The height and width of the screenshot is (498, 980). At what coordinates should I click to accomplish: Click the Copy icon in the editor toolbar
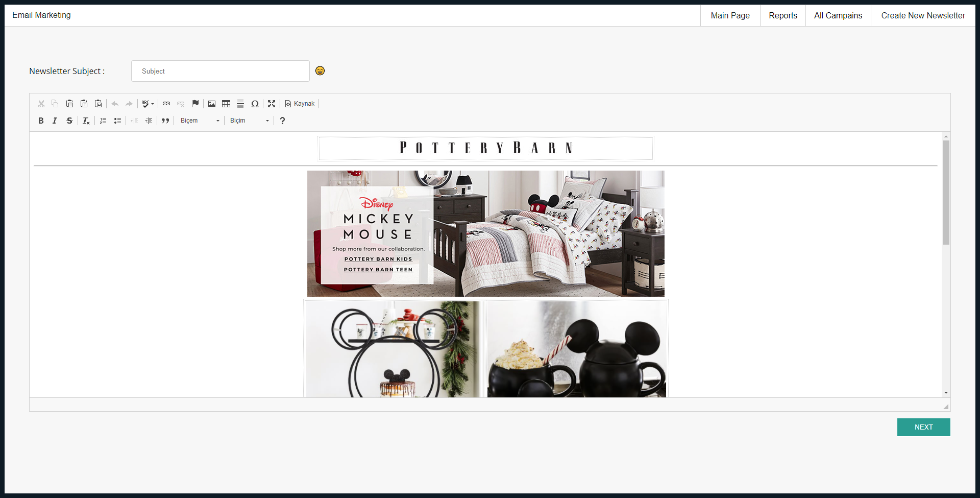(x=55, y=104)
